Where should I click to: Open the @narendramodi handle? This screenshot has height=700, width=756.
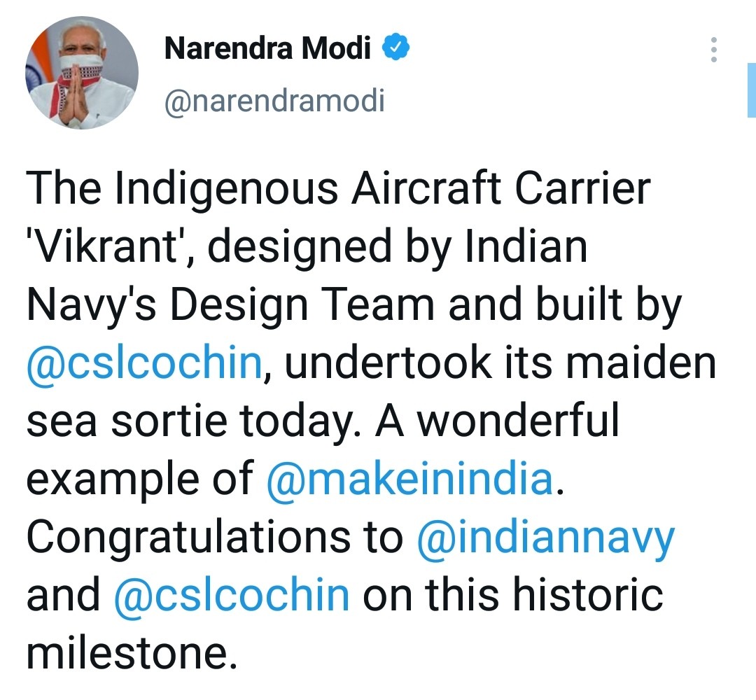pos(274,102)
